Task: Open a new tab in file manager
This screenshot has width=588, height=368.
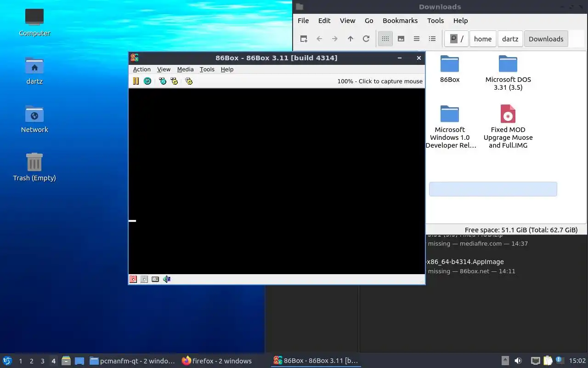Action: coord(304,39)
